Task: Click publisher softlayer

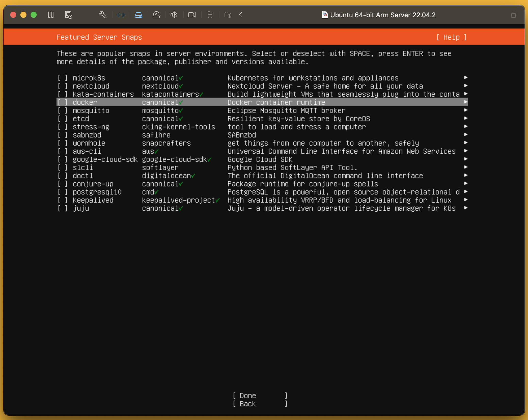Action: (160, 168)
